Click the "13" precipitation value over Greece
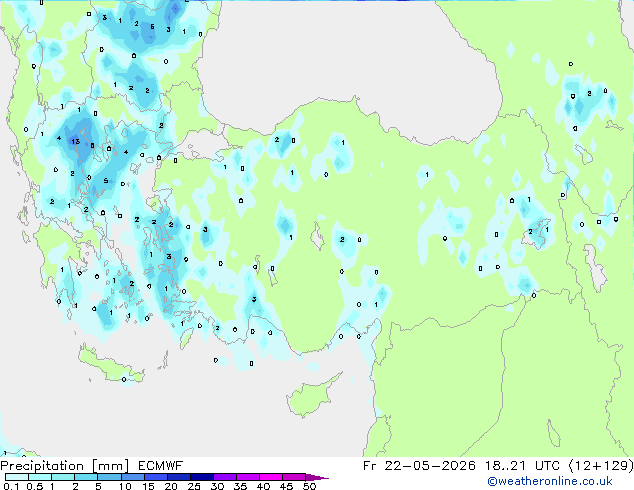This screenshot has height=490, width=634. pos(76,142)
